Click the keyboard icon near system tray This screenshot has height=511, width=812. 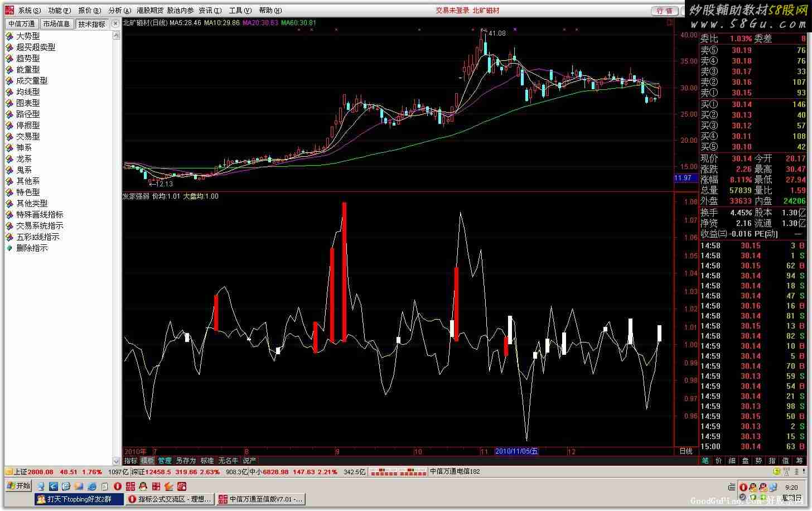[x=731, y=487]
